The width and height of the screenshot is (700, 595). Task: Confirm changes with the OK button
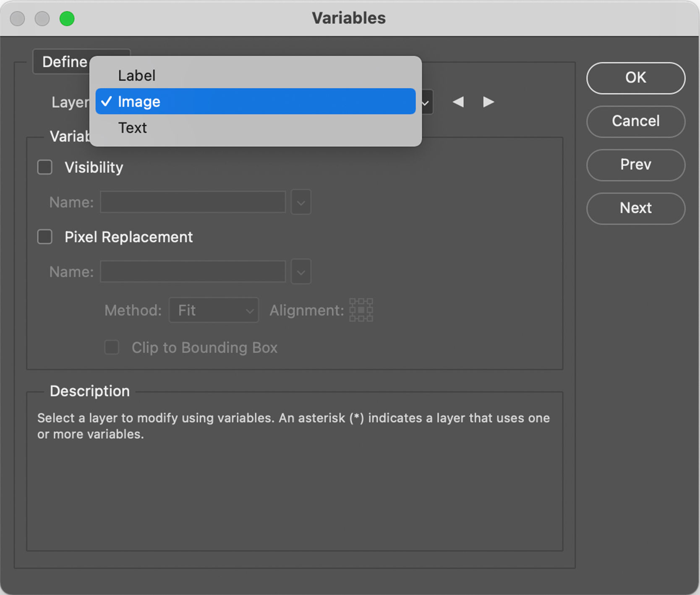pyautogui.click(x=635, y=78)
